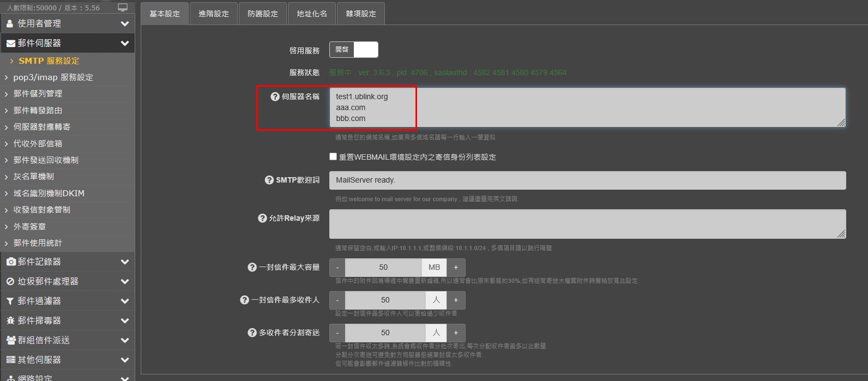Viewport: 868px width, 381px height.
Task: Expand the 郵件過濾器 sidebar section
Action: tap(67, 301)
